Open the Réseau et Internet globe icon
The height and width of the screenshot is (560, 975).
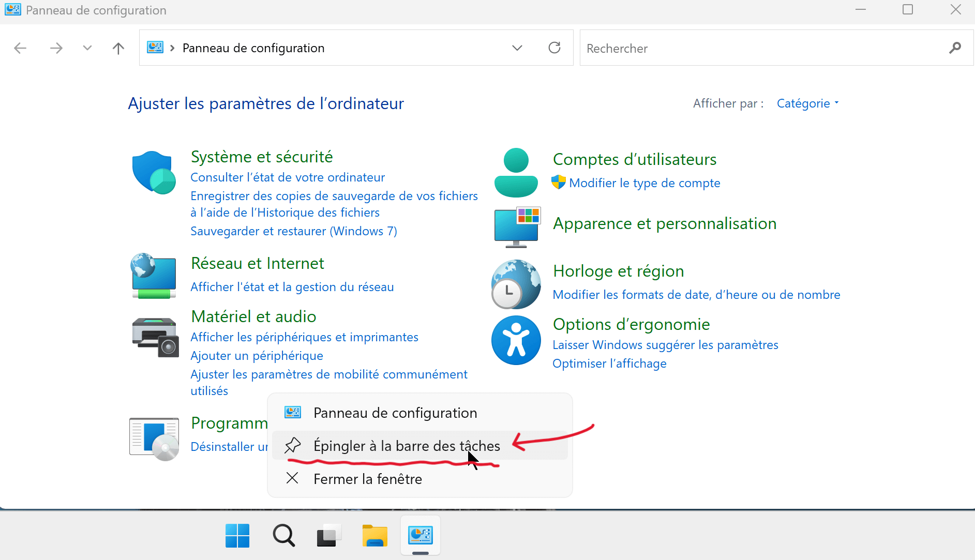click(154, 276)
